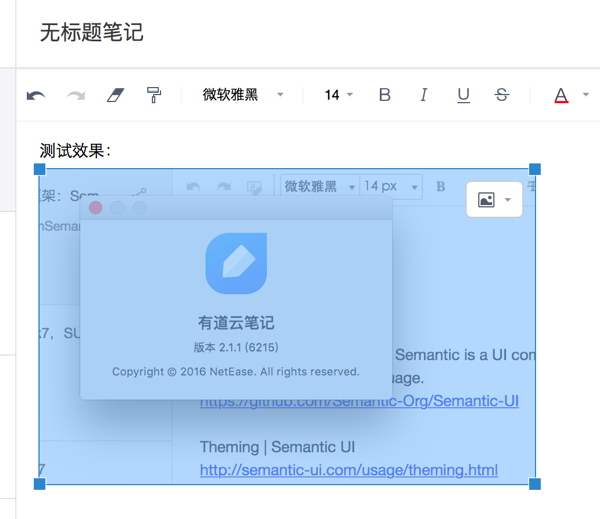Click the 测试效果: text line
The width and height of the screenshot is (600, 519).
(75, 151)
